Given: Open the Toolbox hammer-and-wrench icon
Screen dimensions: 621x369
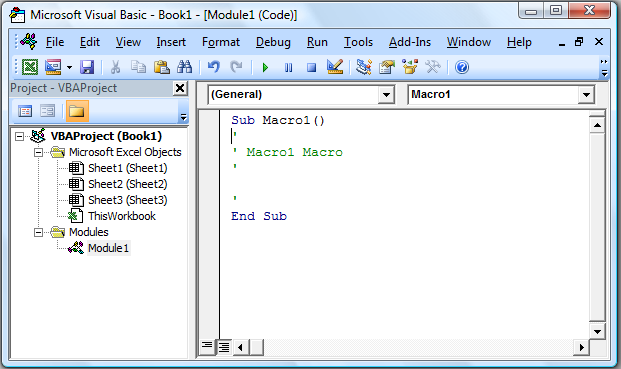Looking at the screenshot, I should tap(433, 67).
